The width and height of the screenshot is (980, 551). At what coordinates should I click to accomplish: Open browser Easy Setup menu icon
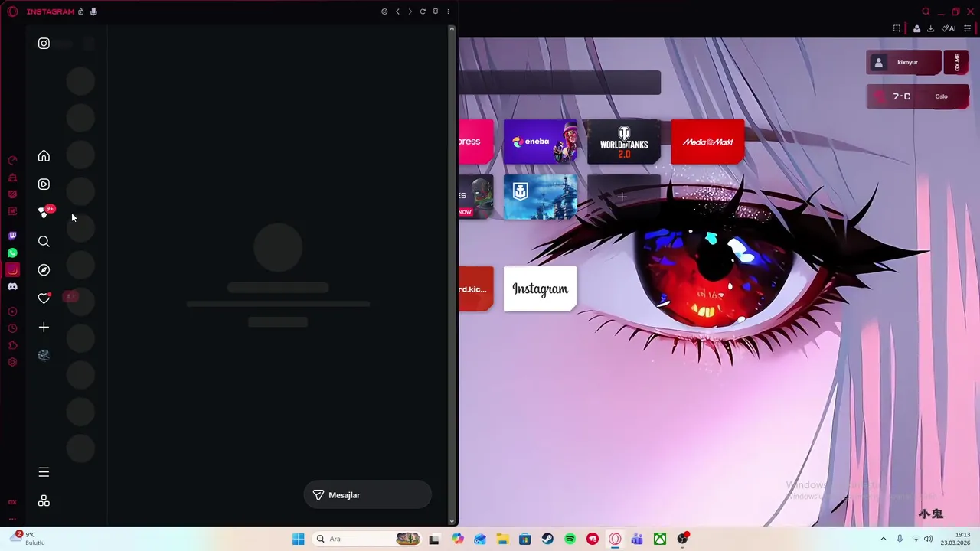pyautogui.click(x=967, y=28)
